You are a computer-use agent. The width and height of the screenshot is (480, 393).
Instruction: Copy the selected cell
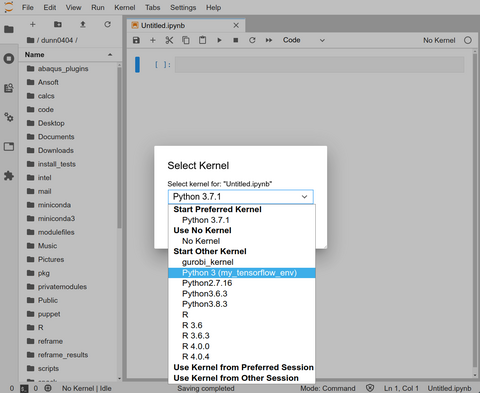pos(186,40)
